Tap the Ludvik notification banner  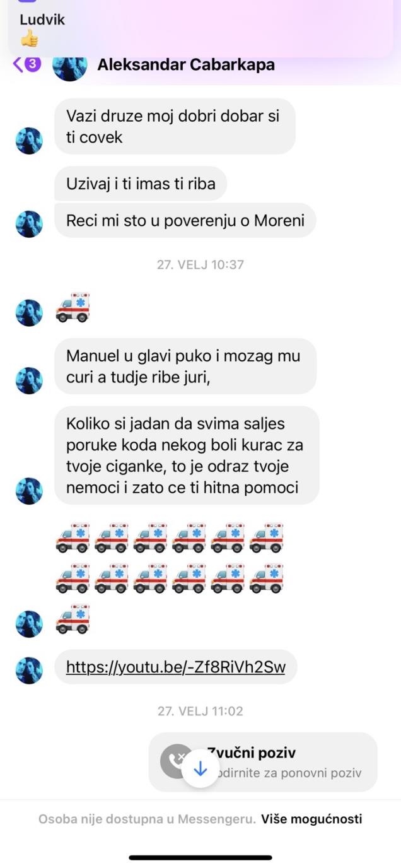[200, 28]
